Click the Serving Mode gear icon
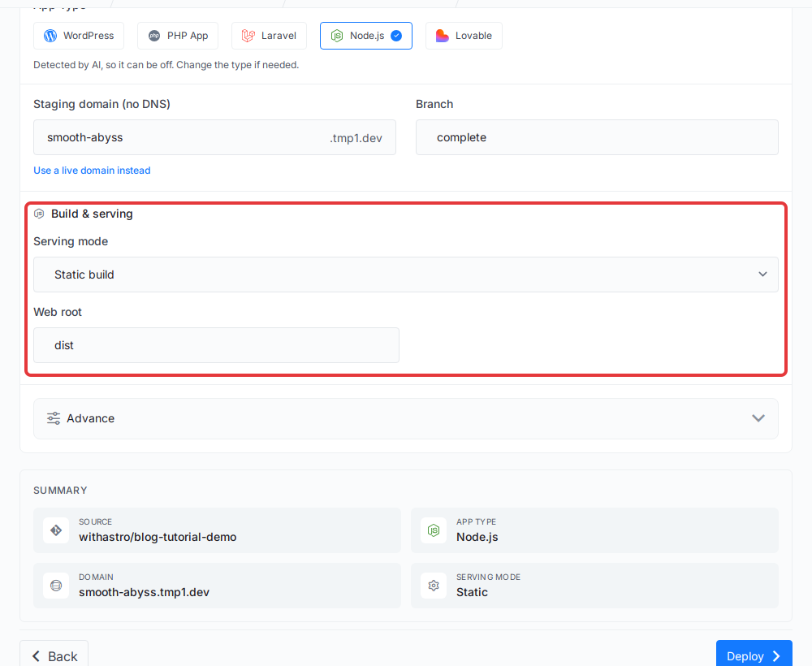This screenshot has height=666, width=812. 434,586
